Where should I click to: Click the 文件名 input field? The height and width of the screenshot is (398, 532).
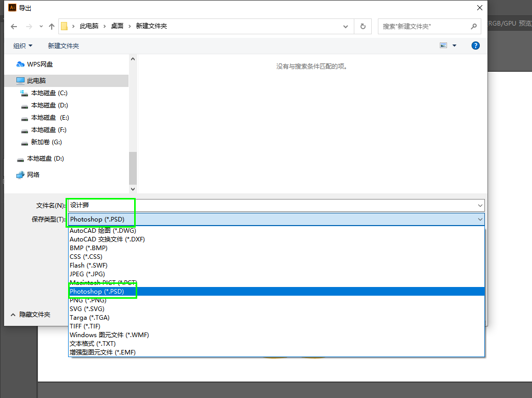click(272, 205)
